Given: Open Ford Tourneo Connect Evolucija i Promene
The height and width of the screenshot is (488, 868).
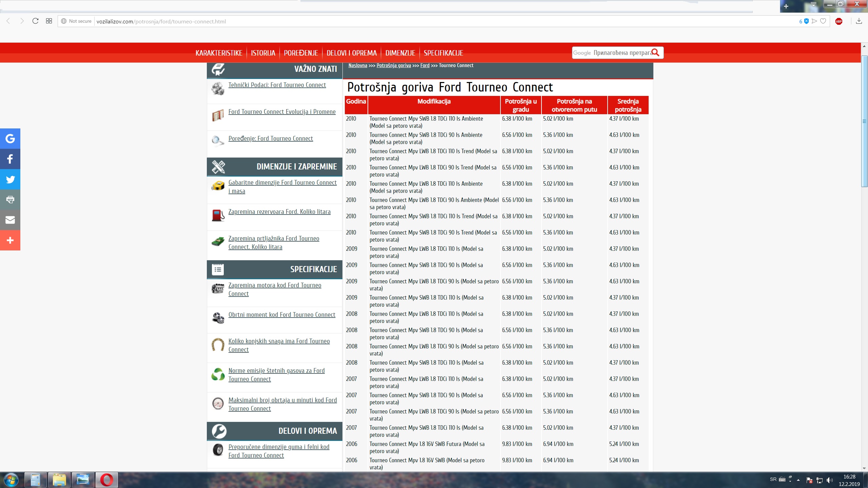Looking at the screenshot, I should [x=282, y=112].
